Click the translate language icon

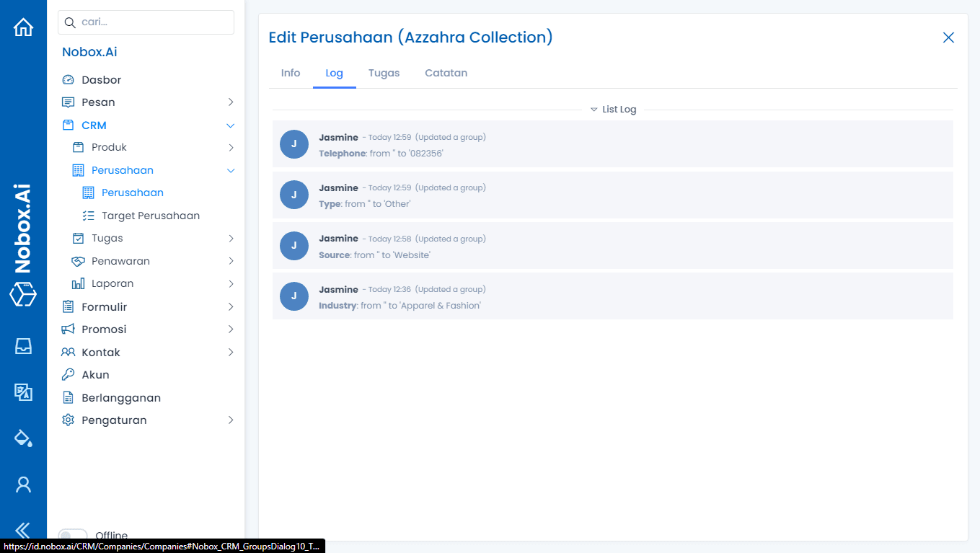pos(23,391)
